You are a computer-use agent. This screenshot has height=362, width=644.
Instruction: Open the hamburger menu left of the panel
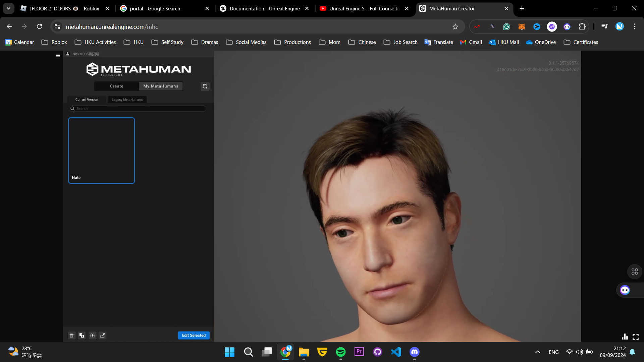click(x=58, y=56)
